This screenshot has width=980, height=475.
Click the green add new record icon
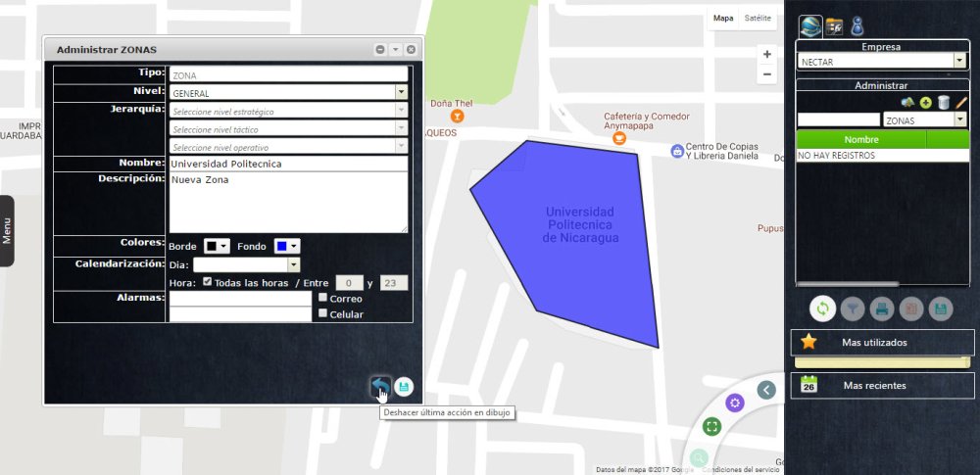pos(926,103)
